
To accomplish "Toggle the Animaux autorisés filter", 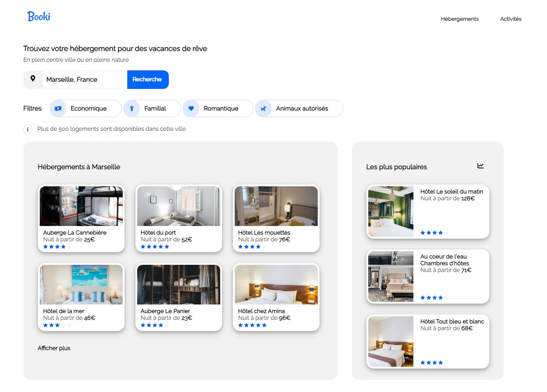I will [299, 108].
